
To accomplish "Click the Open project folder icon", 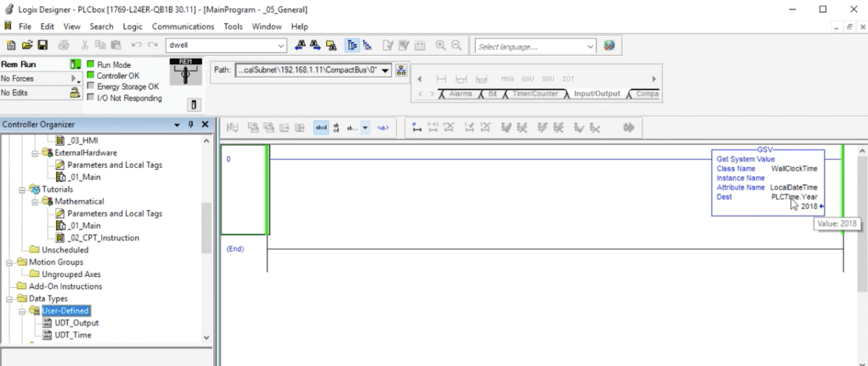I will (x=27, y=46).
